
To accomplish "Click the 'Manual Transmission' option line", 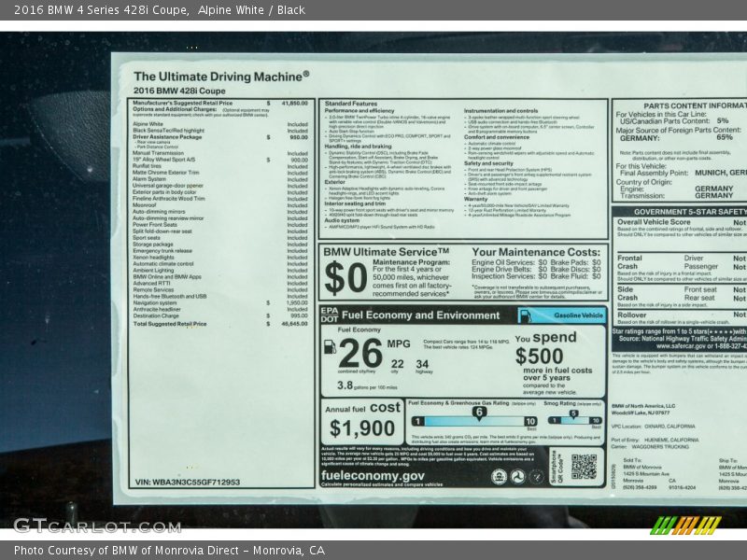I will [158, 153].
